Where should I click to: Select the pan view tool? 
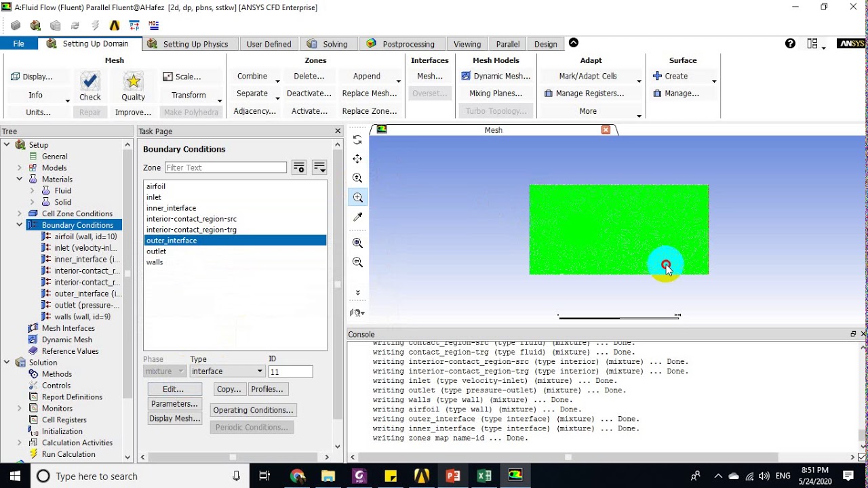[357, 159]
